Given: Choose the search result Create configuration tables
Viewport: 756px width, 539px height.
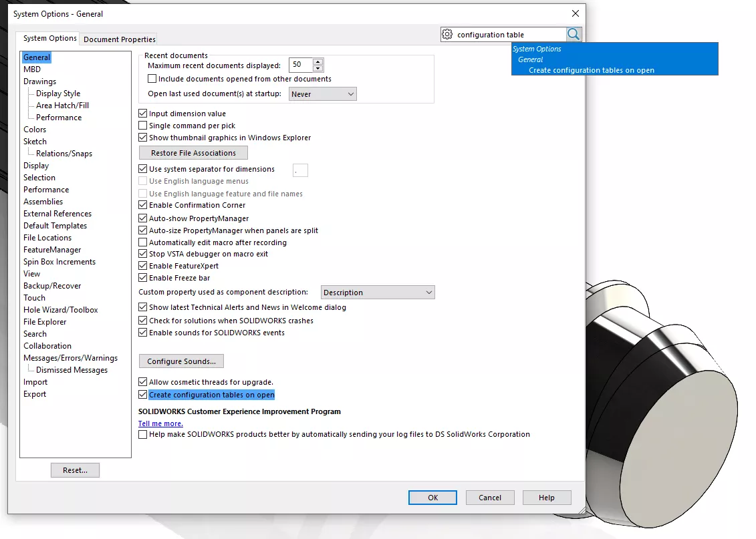Looking at the screenshot, I should coord(592,70).
